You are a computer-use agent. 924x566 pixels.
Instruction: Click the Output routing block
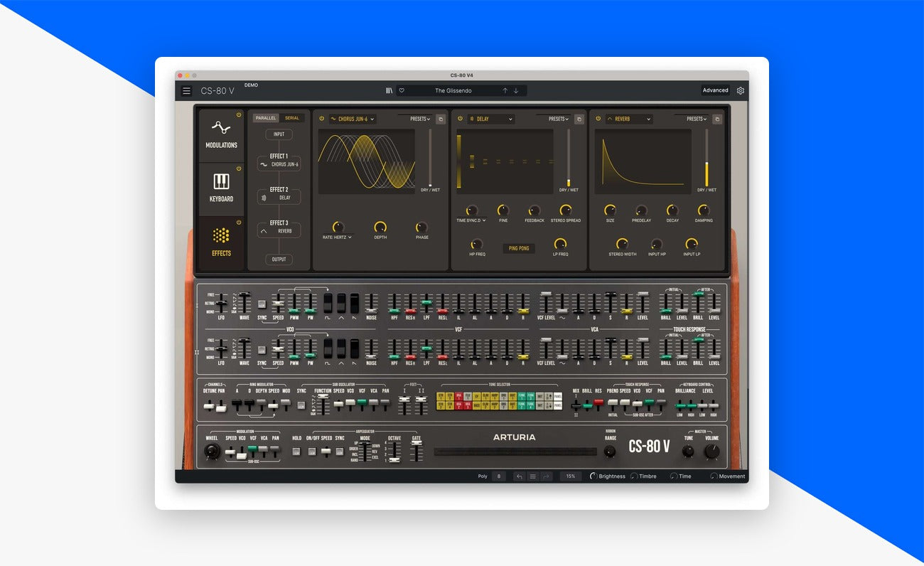tap(279, 260)
